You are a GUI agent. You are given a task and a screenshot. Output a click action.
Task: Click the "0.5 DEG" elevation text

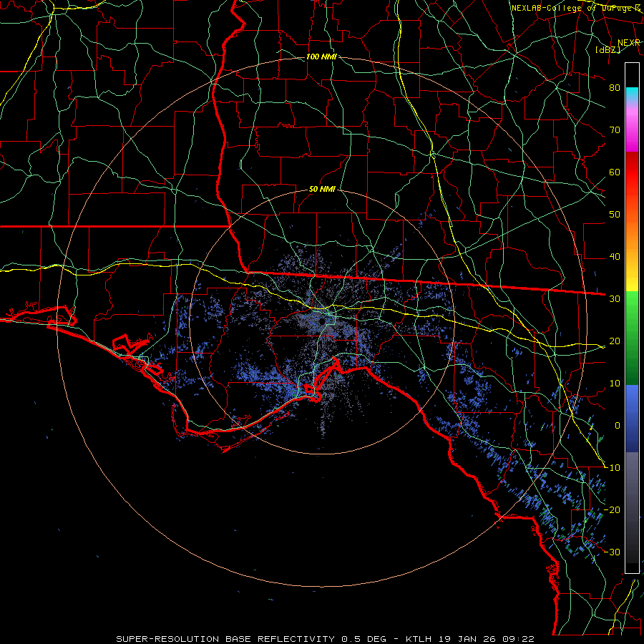tap(364, 639)
